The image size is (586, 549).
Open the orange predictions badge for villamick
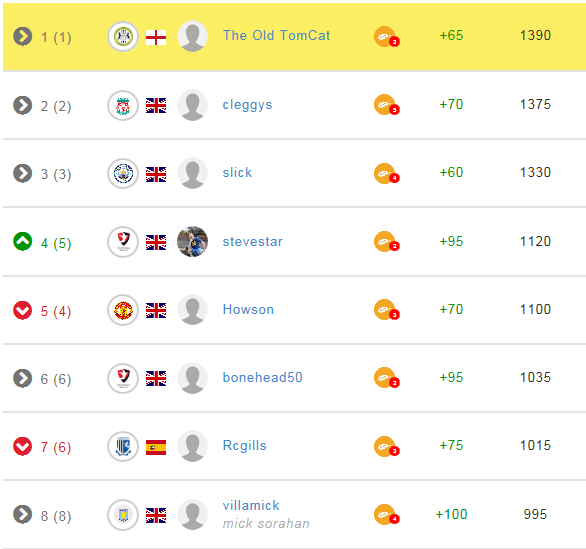[x=386, y=515]
